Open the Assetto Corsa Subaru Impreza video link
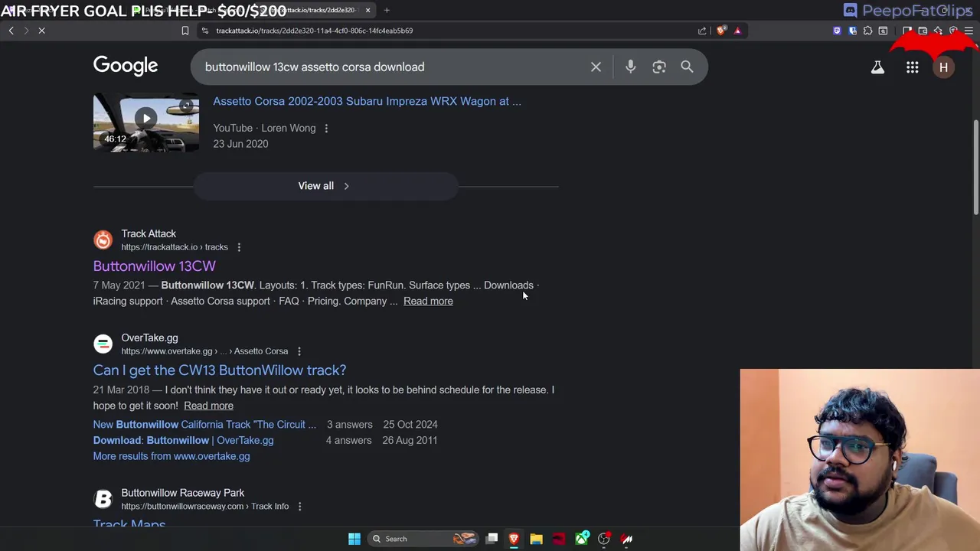Screen dimensions: 980x551 pos(367,101)
